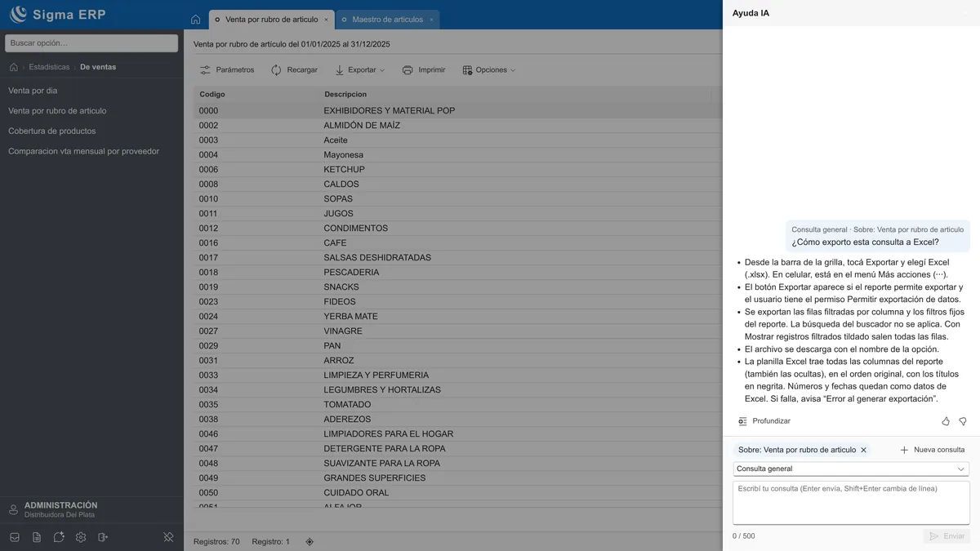Sort by the Codigo column header
980x551 pixels.
tap(256, 95)
